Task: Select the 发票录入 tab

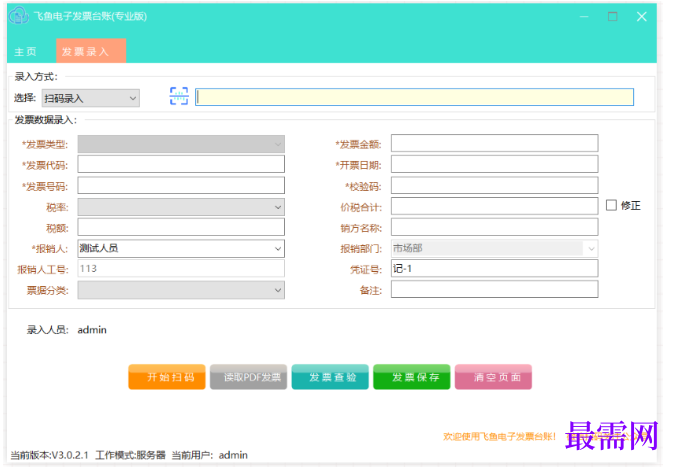Action: tap(91, 51)
